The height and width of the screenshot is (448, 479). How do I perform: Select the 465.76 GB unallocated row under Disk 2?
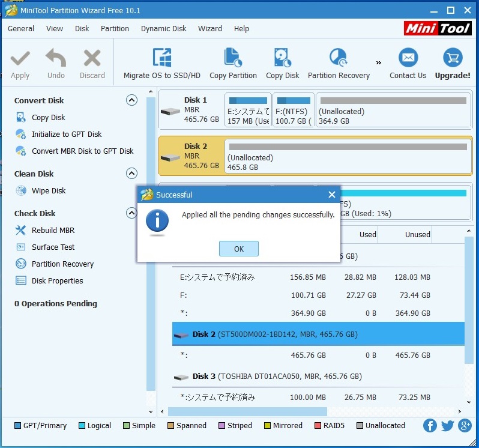coord(318,355)
